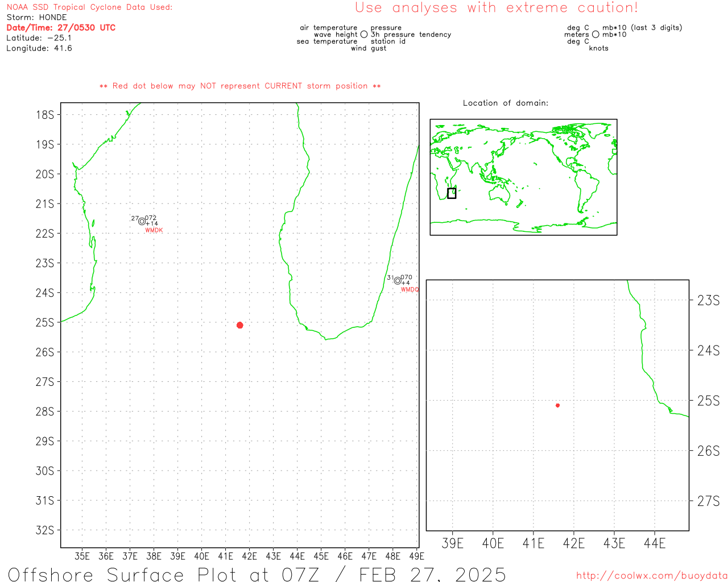Viewport: 728px width, 582px height.
Task: Click 'NOAA SSD Tropical Cyclone Data Used:' heading
Action: (x=89, y=7)
